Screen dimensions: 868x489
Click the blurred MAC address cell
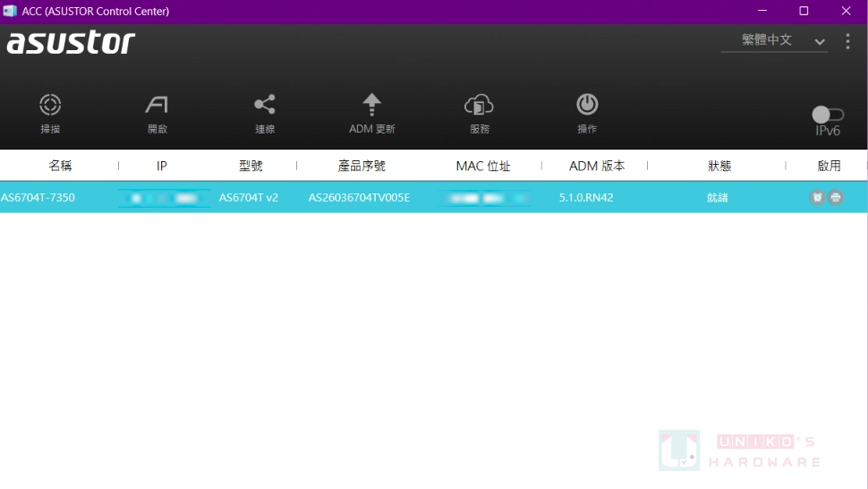[484, 198]
